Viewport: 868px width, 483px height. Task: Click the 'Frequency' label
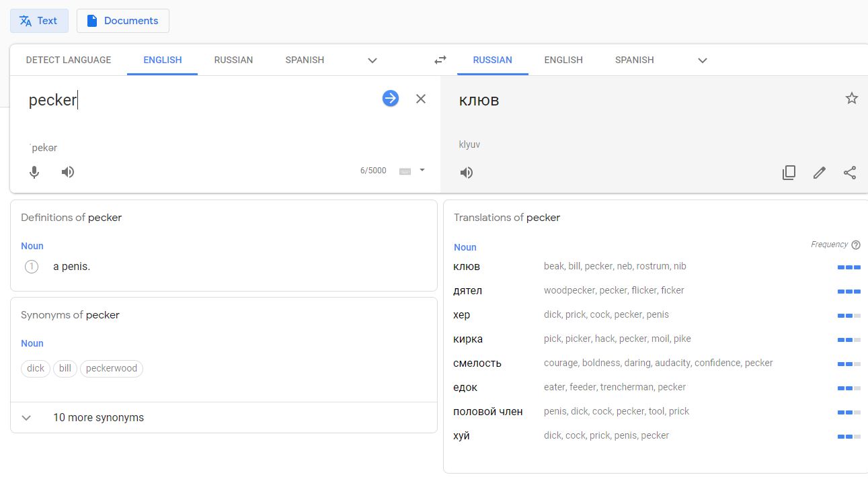pyautogui.click(x=829, y=245)
